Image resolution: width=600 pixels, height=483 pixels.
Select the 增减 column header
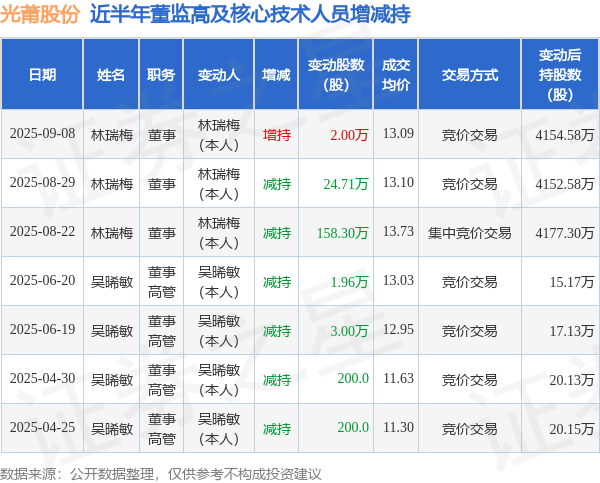[276, 75]
